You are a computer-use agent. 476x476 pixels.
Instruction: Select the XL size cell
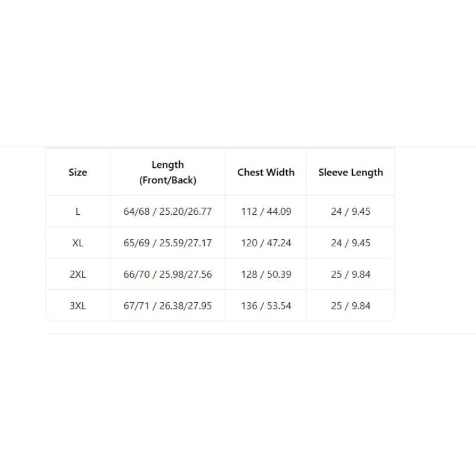78,243
